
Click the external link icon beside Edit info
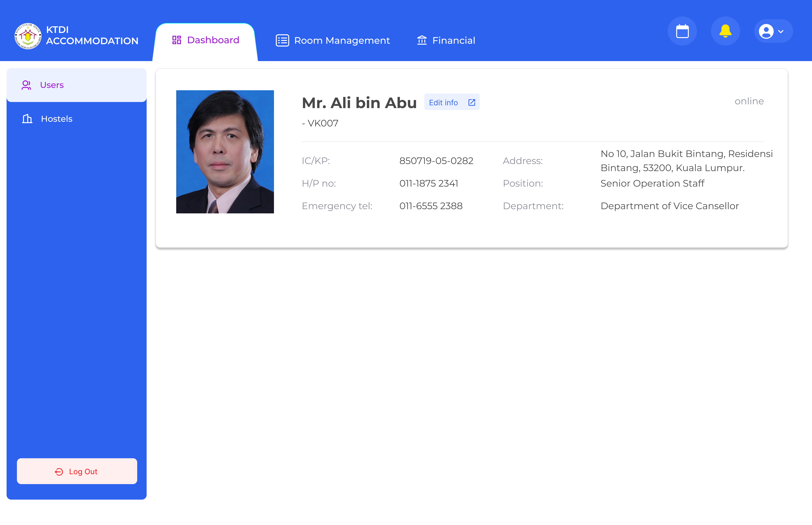pyautogui.click(x=472, y=102)
